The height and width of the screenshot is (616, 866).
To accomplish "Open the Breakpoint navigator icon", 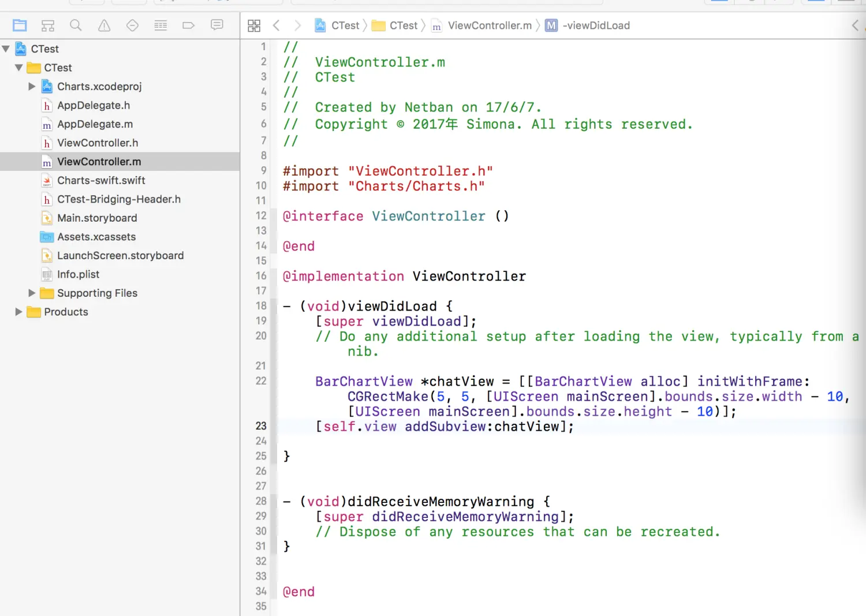I will coord(188,25).
